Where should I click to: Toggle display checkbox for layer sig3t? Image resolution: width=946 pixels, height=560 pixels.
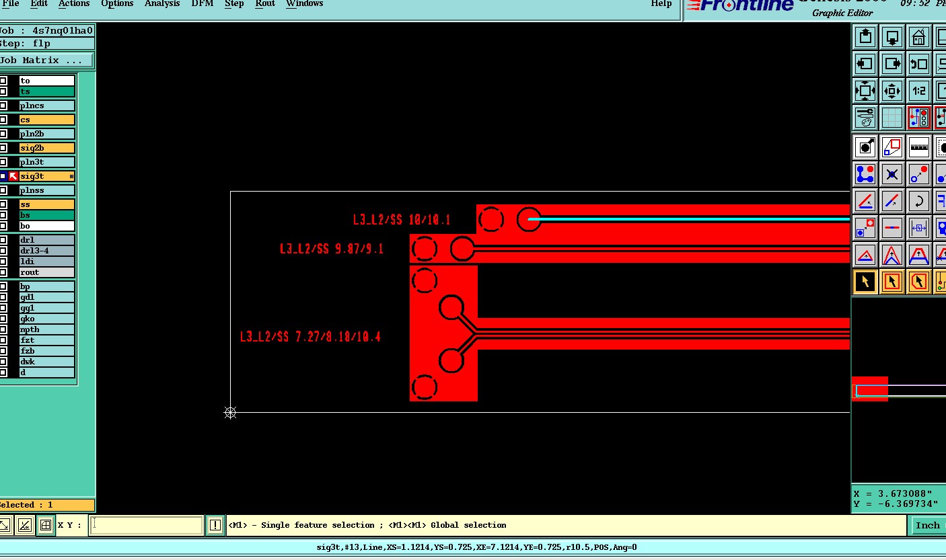pos(3,176)
